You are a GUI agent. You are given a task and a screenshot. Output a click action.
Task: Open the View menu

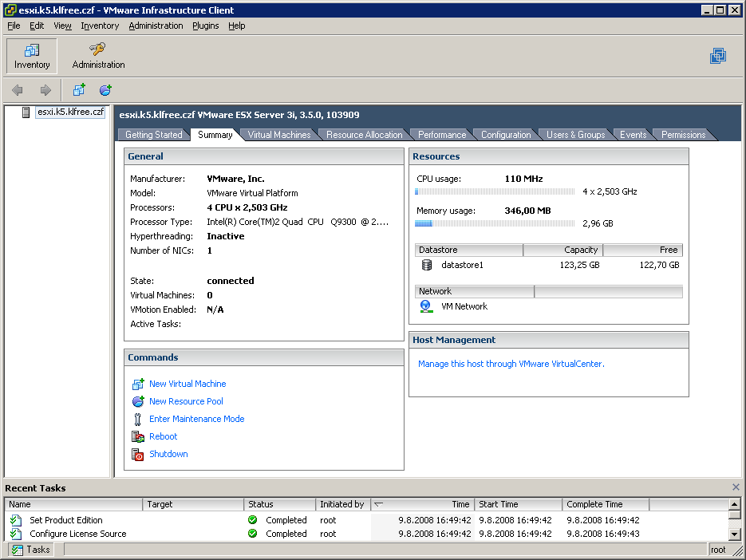pyautogui.click(x=62, y=26)
